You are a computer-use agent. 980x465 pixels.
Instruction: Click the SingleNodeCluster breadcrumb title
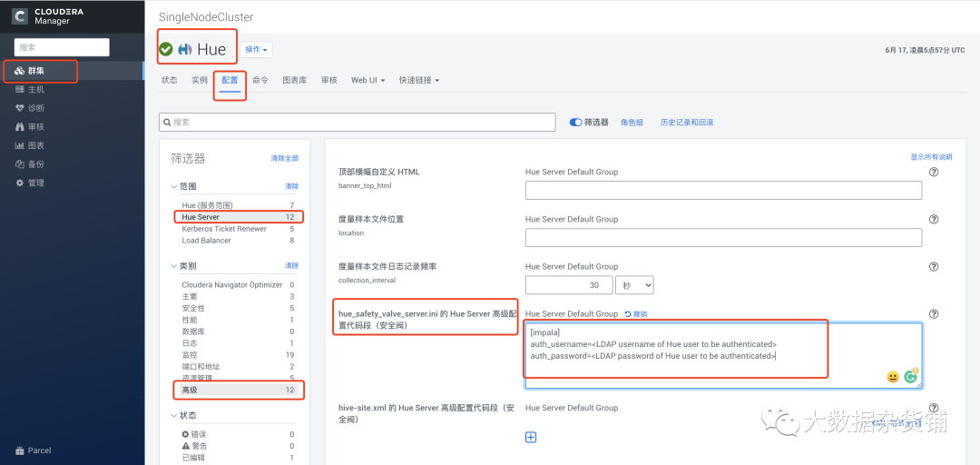[206, 17]
